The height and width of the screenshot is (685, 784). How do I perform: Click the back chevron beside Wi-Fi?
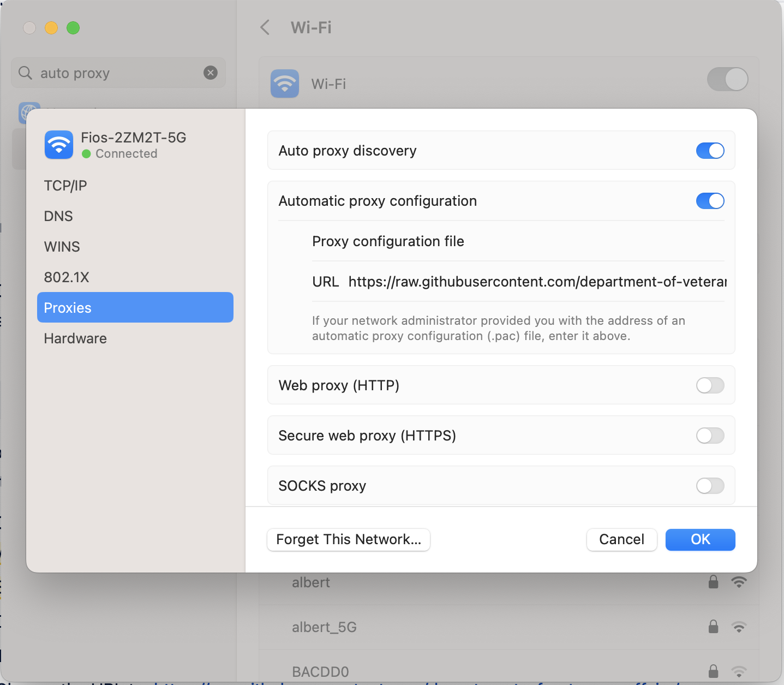tap(265, 27)
